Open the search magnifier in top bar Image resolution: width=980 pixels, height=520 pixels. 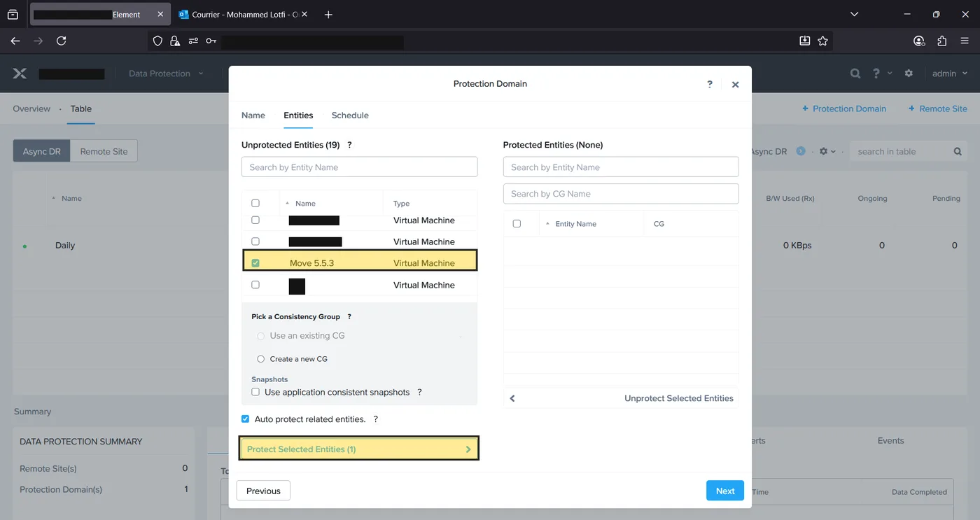click(x=855, y=73)
